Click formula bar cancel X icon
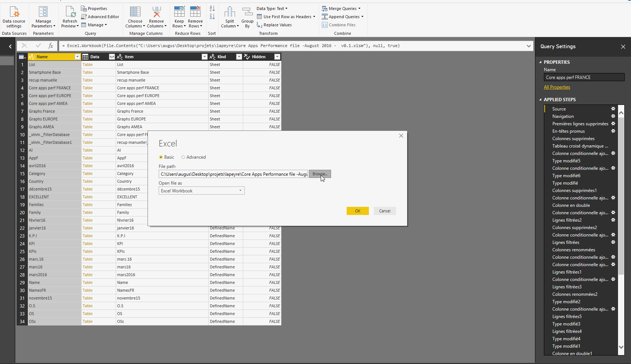Image resolution: width=631 pixels, height=364 pixels. pyautogui.click(x=24, y=46)
